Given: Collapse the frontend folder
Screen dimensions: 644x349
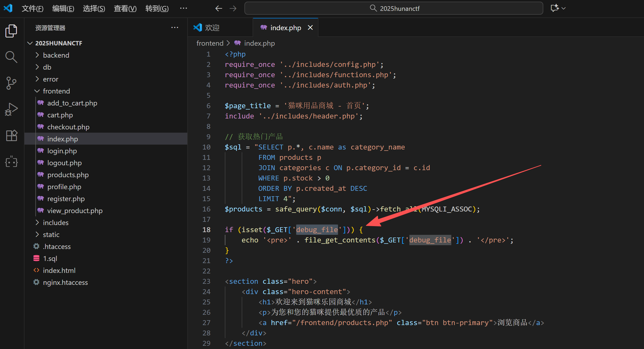Looking at the screenshot, I should (x=56, y=91).
